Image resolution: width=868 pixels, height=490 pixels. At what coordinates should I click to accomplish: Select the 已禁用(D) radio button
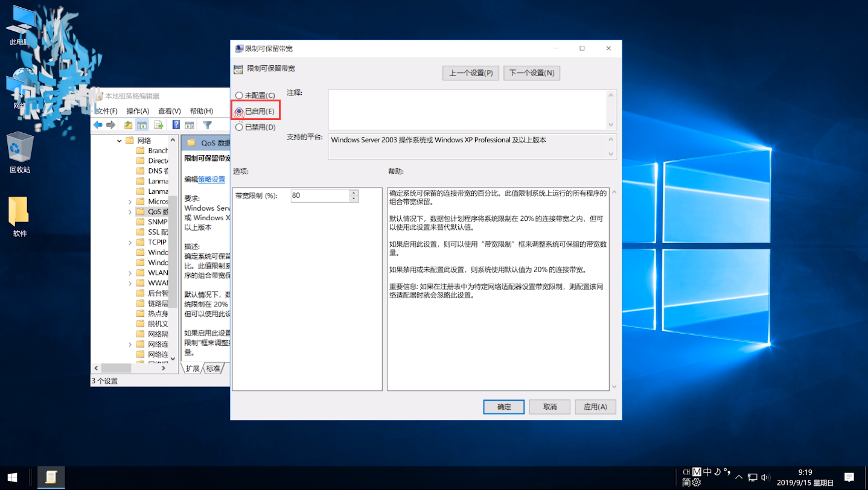tap(239, 127)
